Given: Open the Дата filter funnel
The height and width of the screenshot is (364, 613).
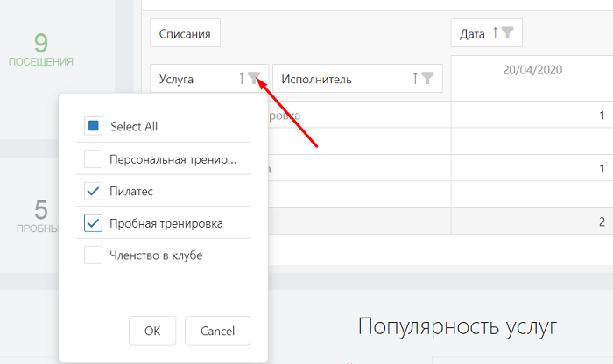Looking at the screenshot, I should click(507, 32).
